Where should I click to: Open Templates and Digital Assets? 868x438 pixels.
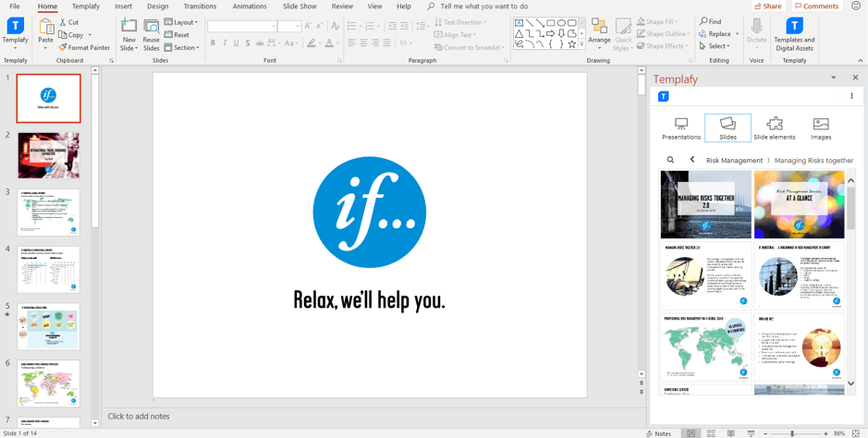pos(794,34)
